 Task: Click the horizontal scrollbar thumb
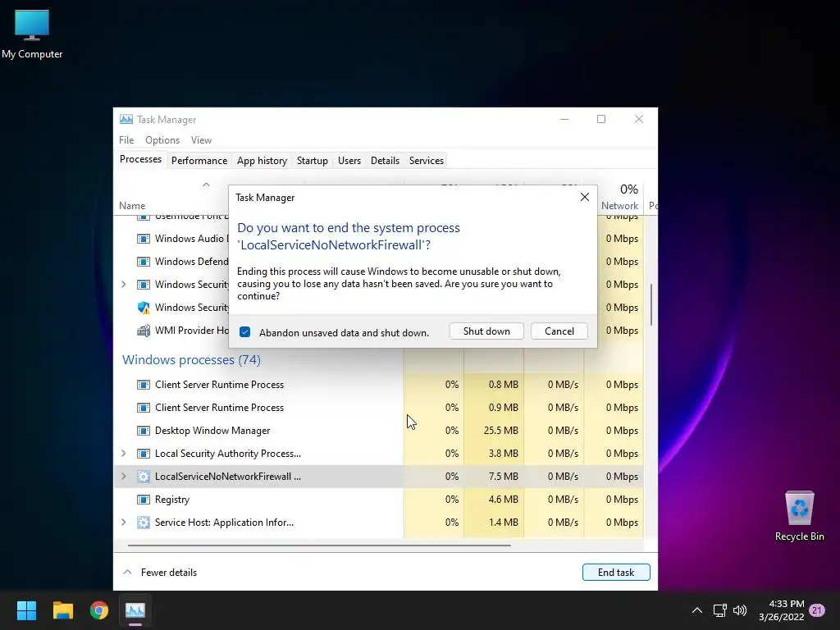point(319,546)
